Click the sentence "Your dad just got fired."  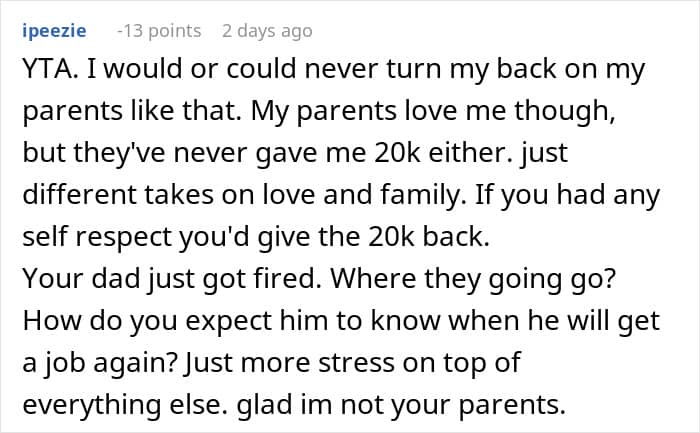[x=172, y=279]
